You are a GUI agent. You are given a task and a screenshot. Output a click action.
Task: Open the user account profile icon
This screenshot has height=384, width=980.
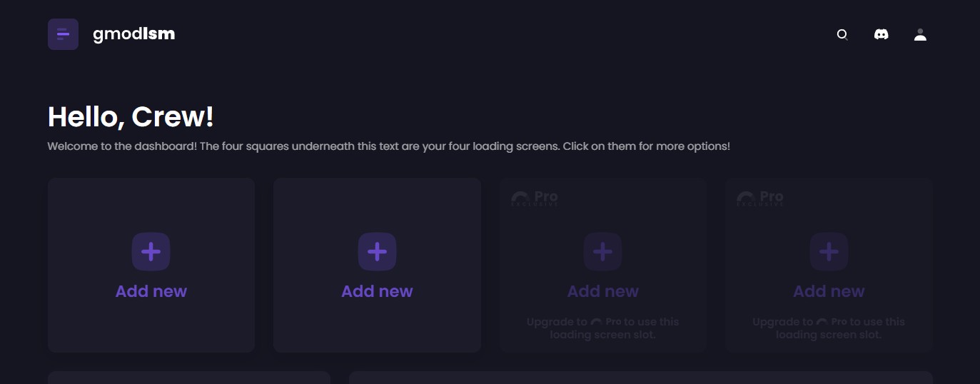coord(920,34)
